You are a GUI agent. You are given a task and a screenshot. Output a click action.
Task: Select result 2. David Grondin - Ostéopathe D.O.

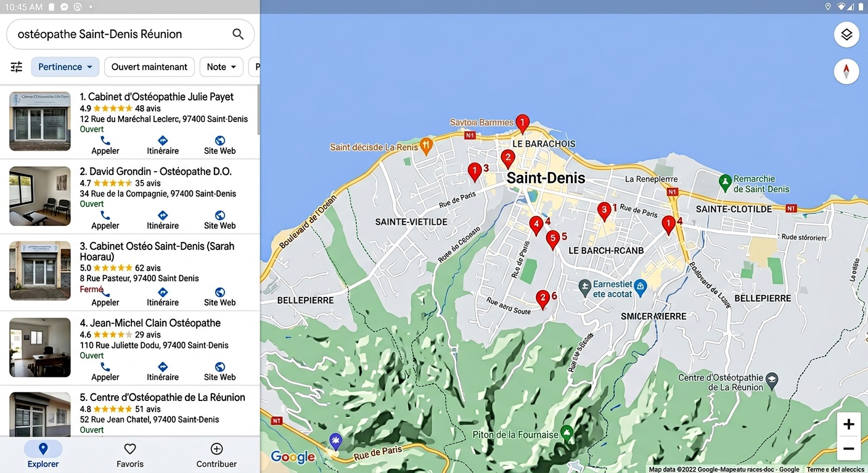click(155, 171)
